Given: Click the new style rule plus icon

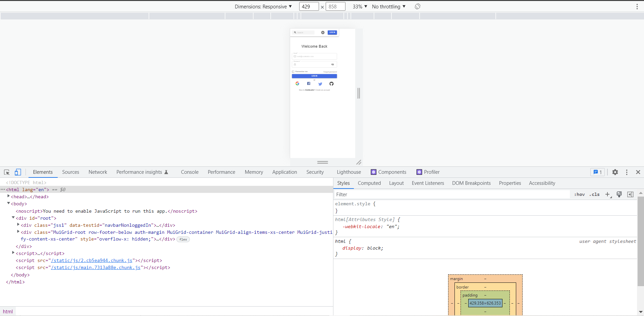Looking at the screenshot, I should click(x=608, y=195).
